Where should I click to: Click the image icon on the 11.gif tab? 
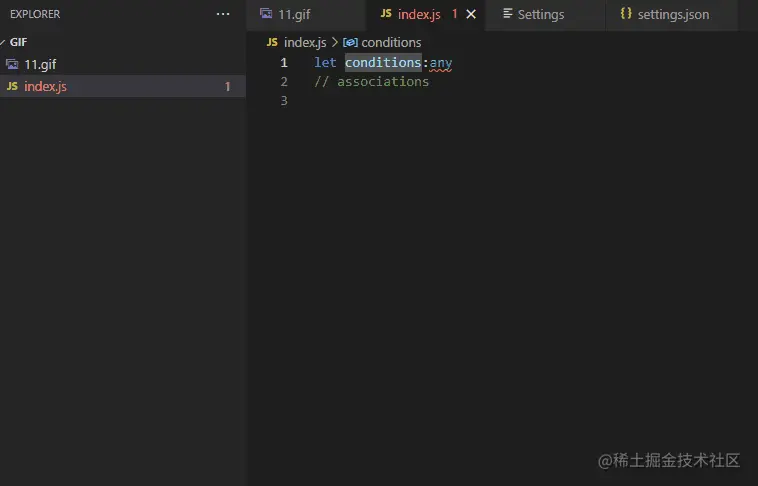[266, 14]
